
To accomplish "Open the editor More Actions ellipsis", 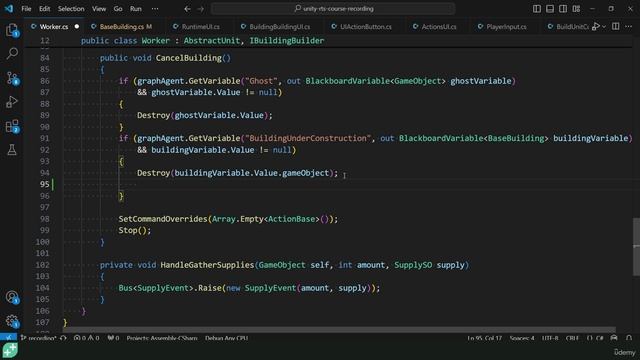I will tap(628, 27).
